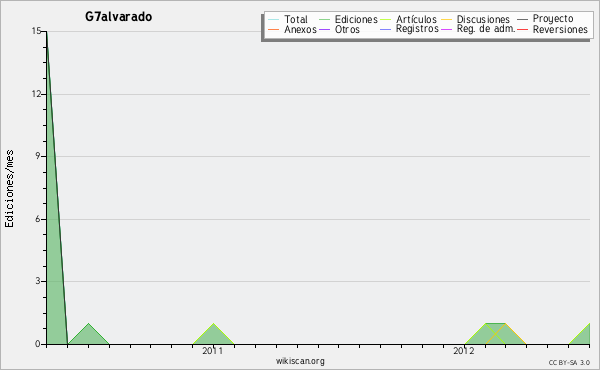Select the 'Ediciones' legend label
The image size is (600, 370).
356,19
